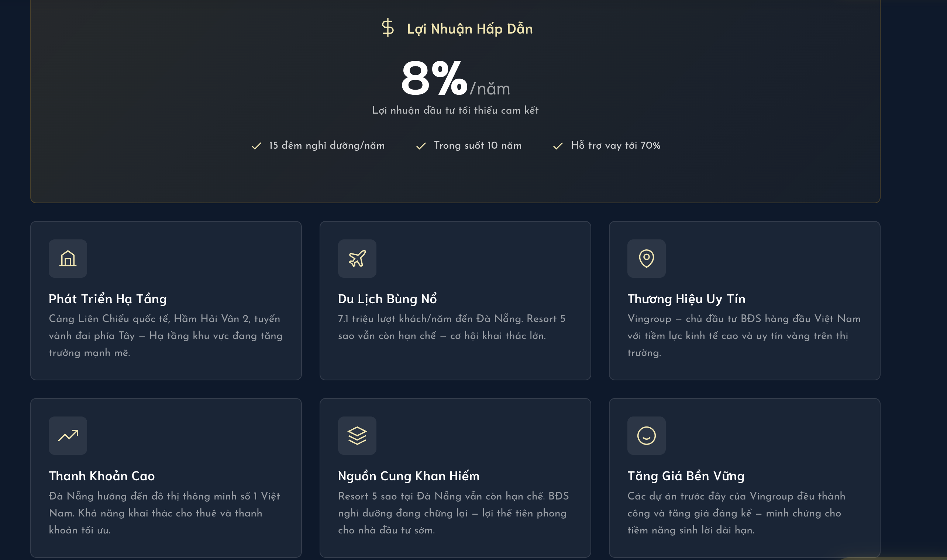Click the Lợi nhuận đầu tư tối thiểu cam kết subtitle

click(455, 110)
